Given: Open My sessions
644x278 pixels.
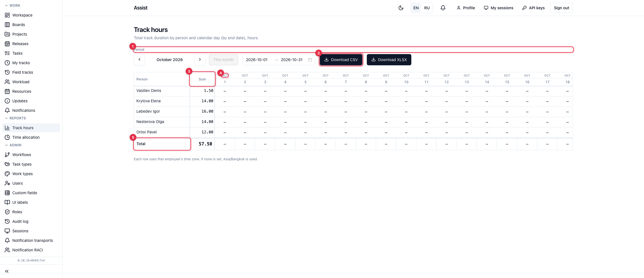Looking at the screenshot, I should point(499,8).
